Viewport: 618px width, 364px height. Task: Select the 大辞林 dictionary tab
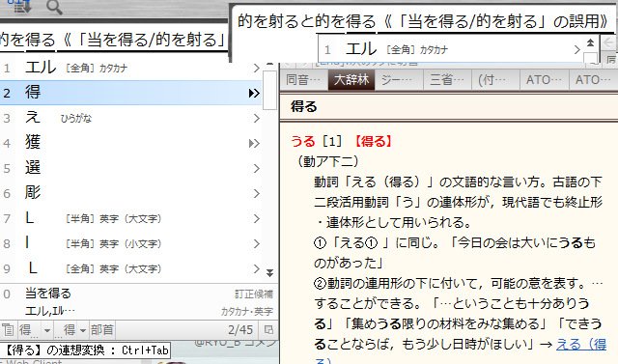click(351, 80)
